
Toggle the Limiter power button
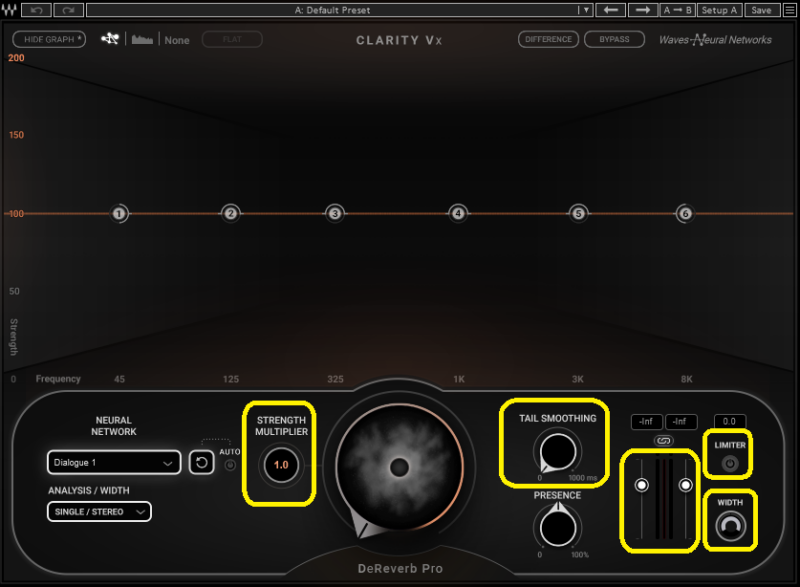coord(729,463)
